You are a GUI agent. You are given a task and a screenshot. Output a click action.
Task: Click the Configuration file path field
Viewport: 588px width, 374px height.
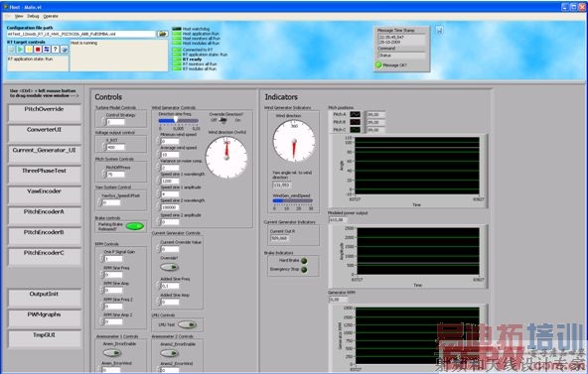[x=81, y=34]
